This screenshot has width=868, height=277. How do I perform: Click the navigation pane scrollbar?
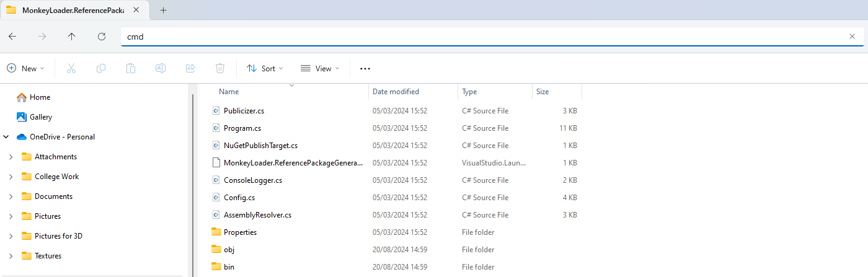click(193, 186)
